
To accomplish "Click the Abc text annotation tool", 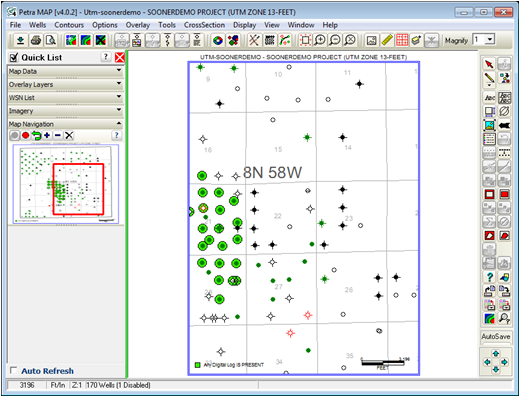I will 489,98.
